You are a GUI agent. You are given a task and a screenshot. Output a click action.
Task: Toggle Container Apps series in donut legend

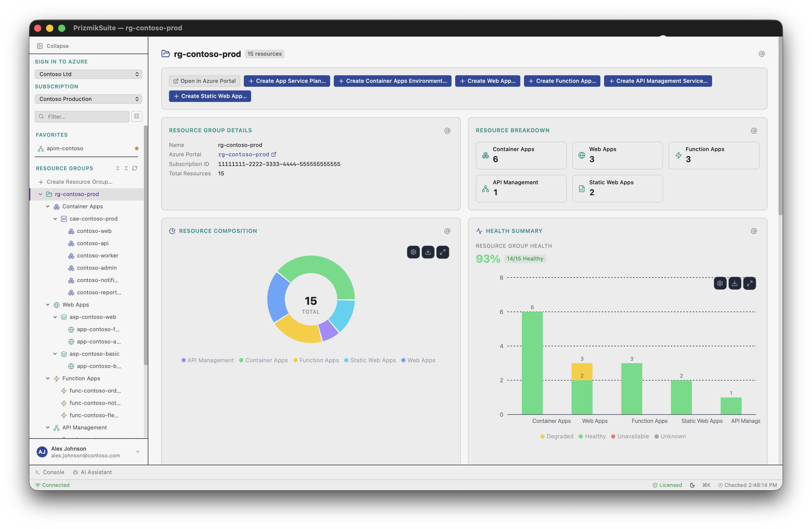click(263, 360)
